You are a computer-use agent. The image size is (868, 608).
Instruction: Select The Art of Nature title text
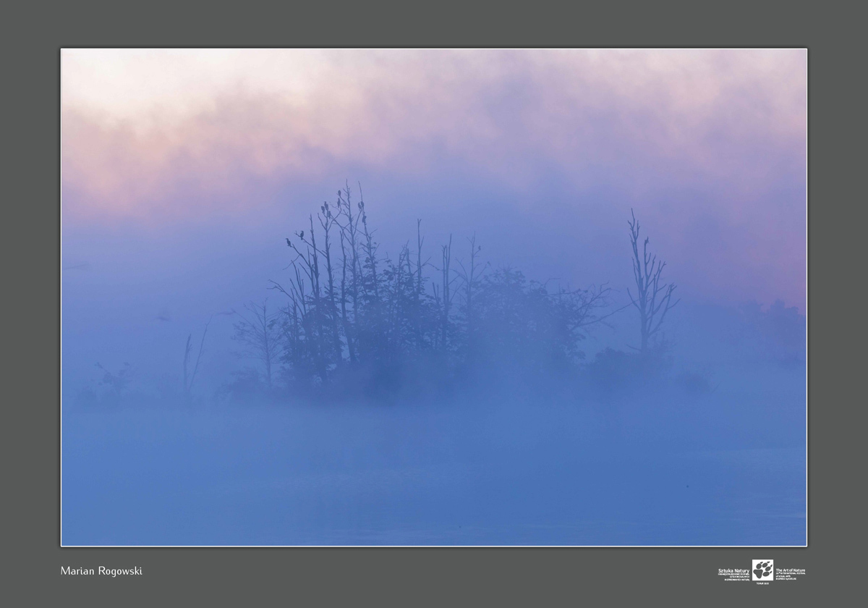pos(790,570)
